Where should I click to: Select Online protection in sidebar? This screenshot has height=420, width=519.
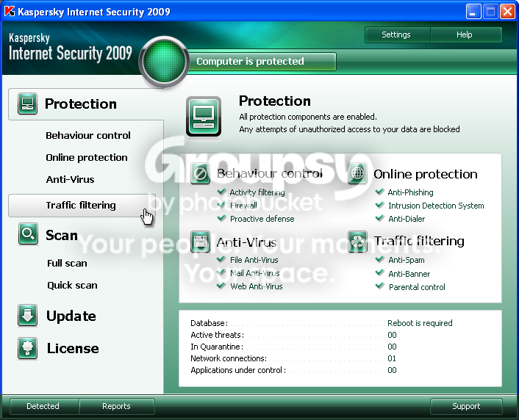tap(87, 157)
